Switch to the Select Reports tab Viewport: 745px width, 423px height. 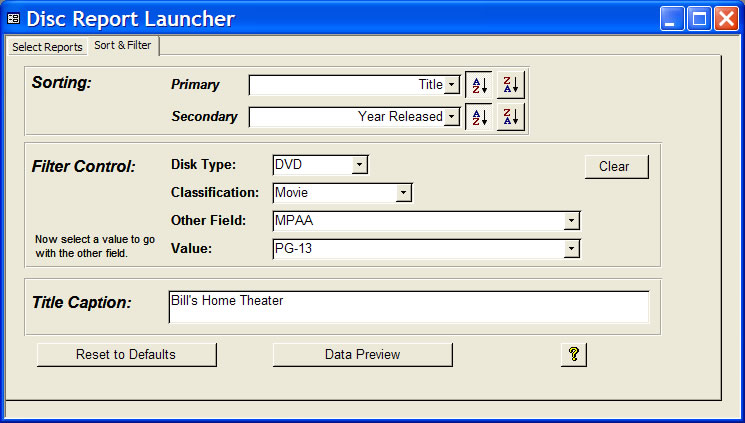[47, 47]
